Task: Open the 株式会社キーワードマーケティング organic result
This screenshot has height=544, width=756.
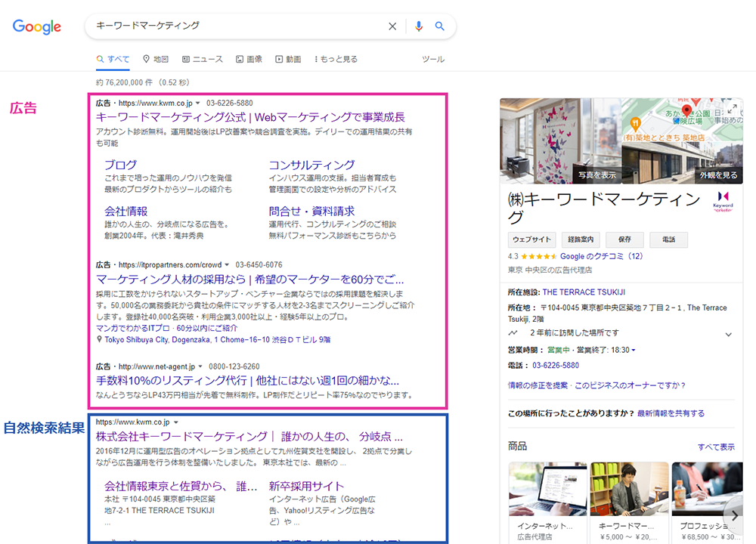Action: [x=249, y=437]
